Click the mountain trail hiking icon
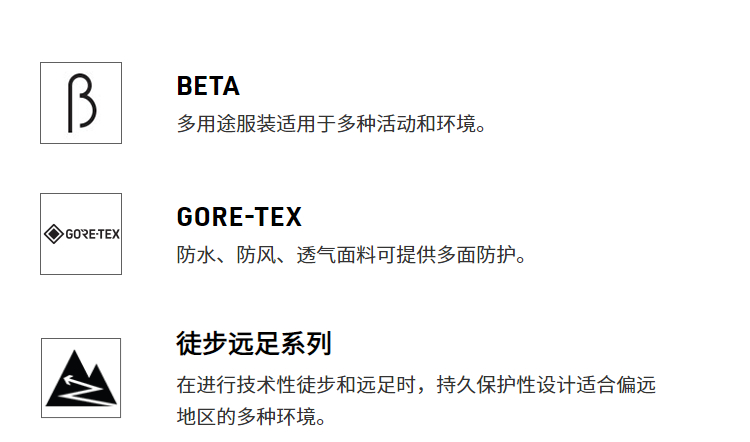The image size is (750, 442). click(x=81, y=378)
